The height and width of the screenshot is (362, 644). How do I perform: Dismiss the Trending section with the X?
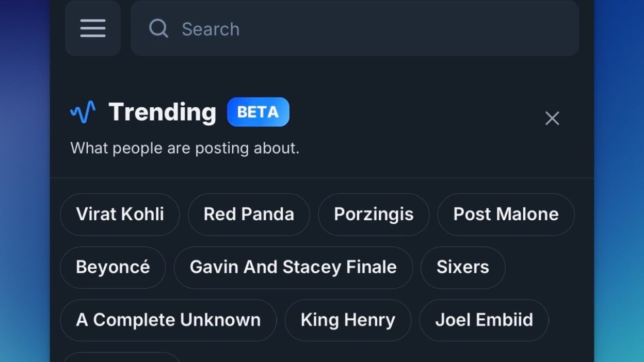click(552, 119)
